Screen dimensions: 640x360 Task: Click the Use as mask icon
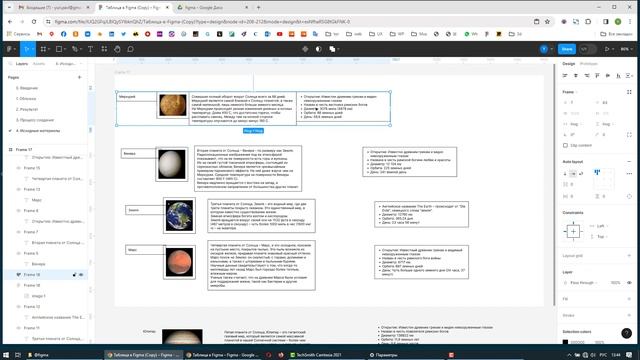(x=318, y=49)
